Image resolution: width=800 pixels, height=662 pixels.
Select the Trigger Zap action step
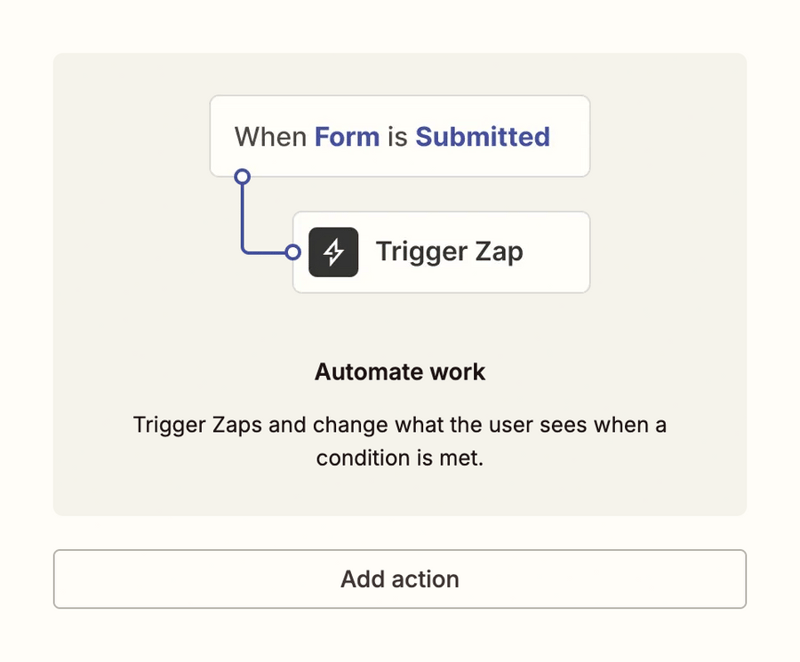(440, 252)
